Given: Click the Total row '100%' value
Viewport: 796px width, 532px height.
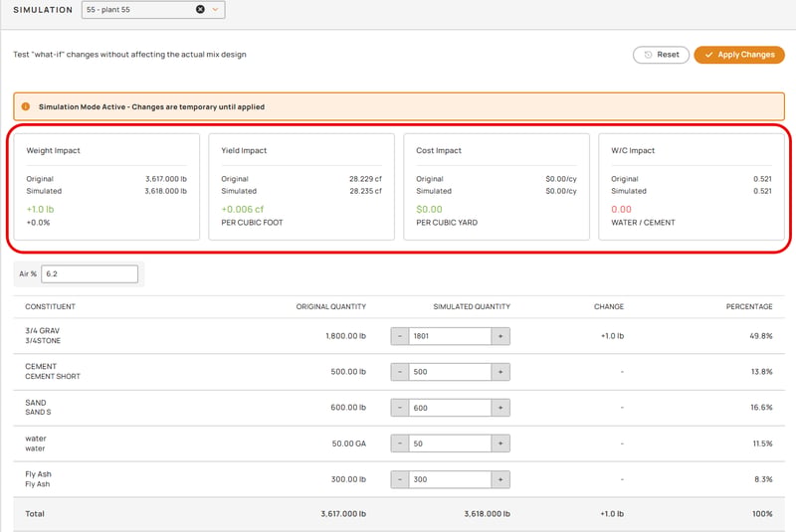Looking at the screenshot, I should pos(762,514).
